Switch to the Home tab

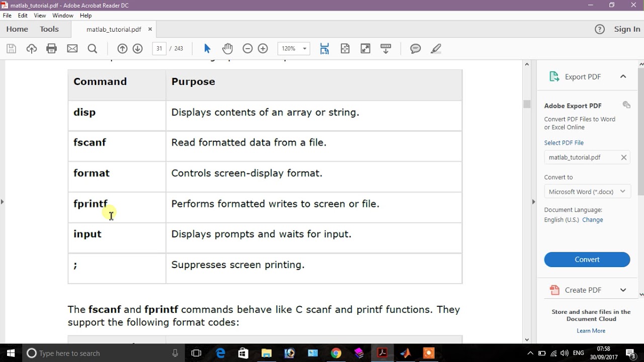[17, 29]
